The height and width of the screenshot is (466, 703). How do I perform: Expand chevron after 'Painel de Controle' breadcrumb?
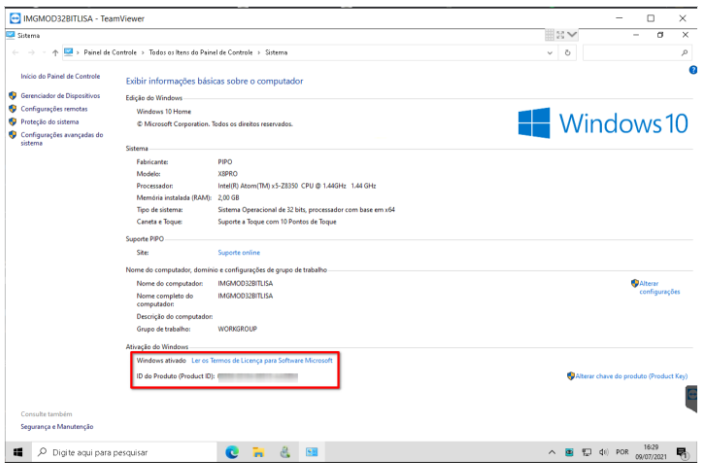(x=143, y=52)
